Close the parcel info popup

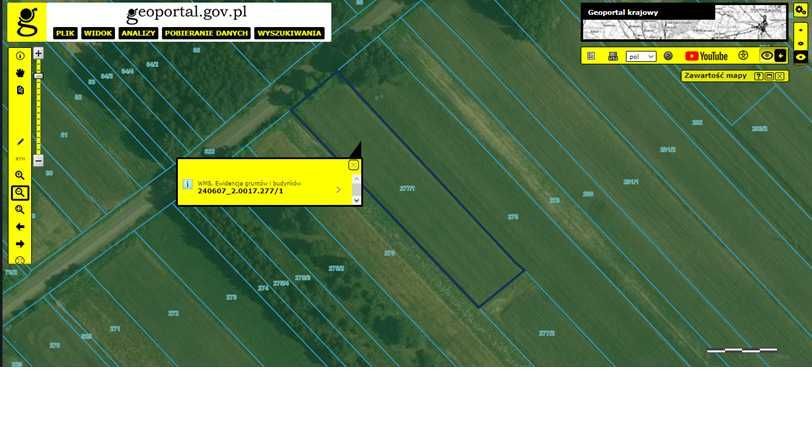tap(353, 165)
